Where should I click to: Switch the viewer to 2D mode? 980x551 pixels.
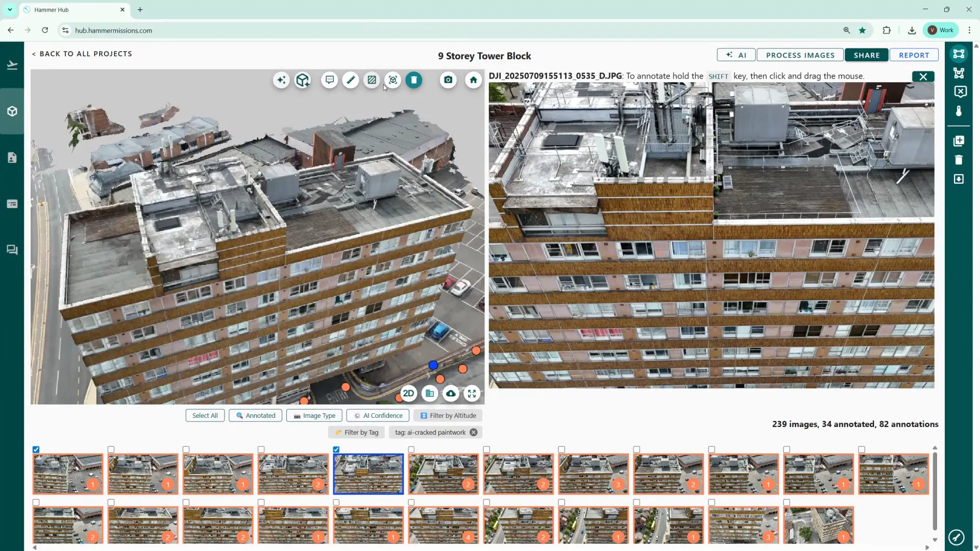tap(408, 393)
